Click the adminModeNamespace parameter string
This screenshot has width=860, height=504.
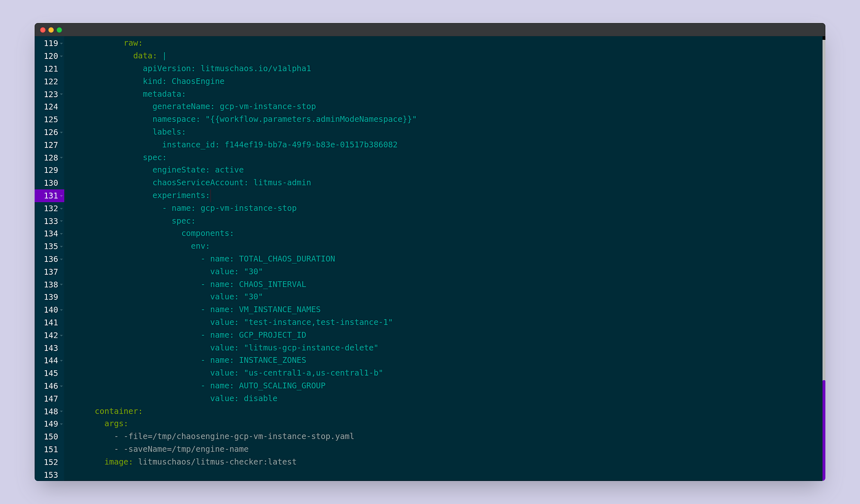click(311, 120)
